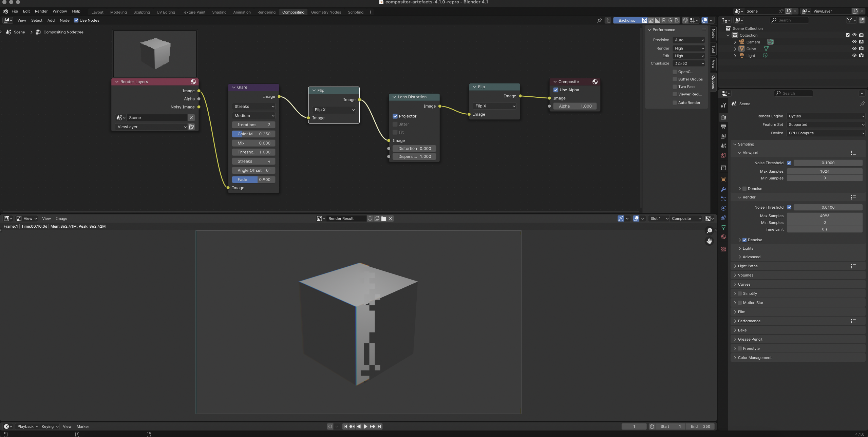Open the Device GPU Compute dropdown
This screenshot has height=437, width=868.
coord(826,133)
